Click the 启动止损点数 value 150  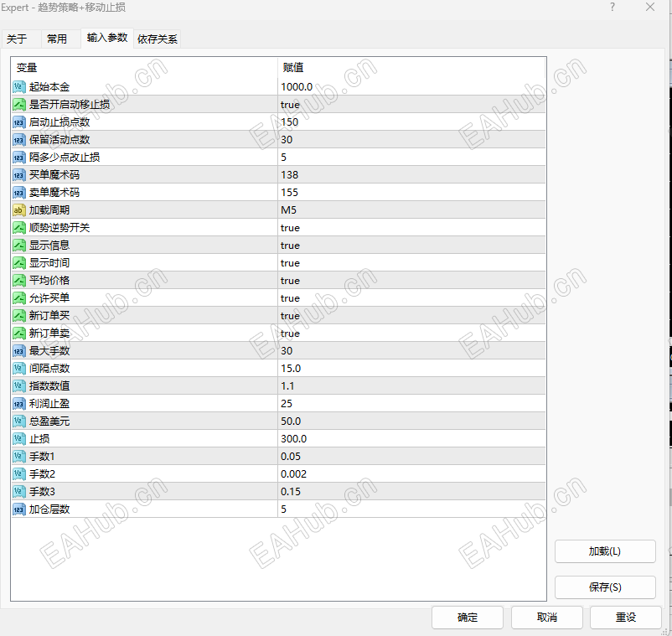pyautogui.click(x=290, y=122)
